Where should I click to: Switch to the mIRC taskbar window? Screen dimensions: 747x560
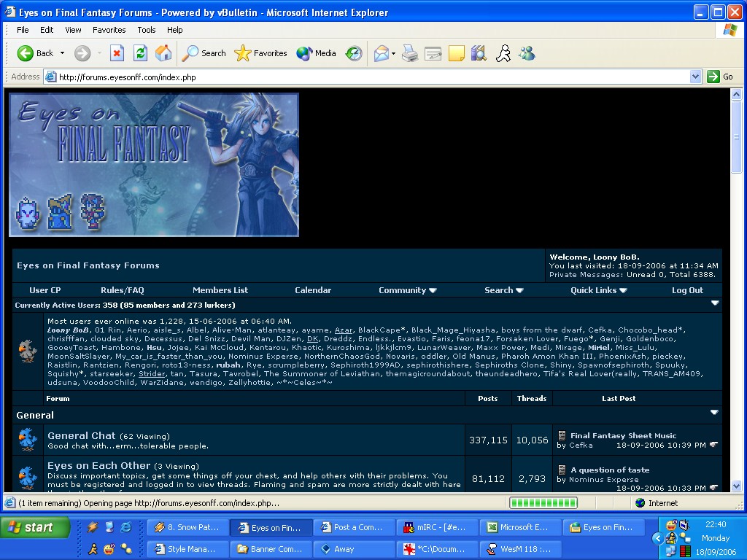click(x=438, y=528)
